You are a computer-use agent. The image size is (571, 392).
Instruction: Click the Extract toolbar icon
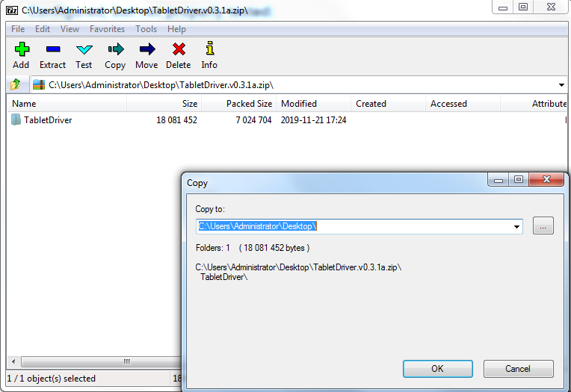tap(53, 49)
